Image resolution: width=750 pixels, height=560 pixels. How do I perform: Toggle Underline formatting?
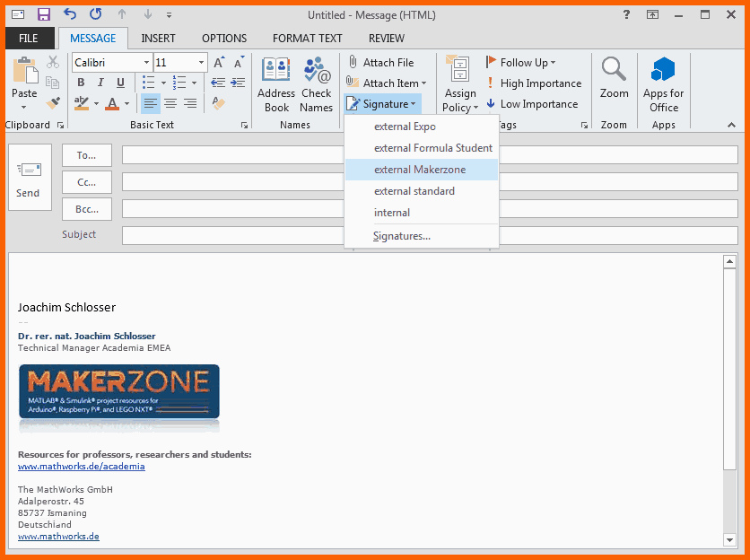click(x=120, y=83)
